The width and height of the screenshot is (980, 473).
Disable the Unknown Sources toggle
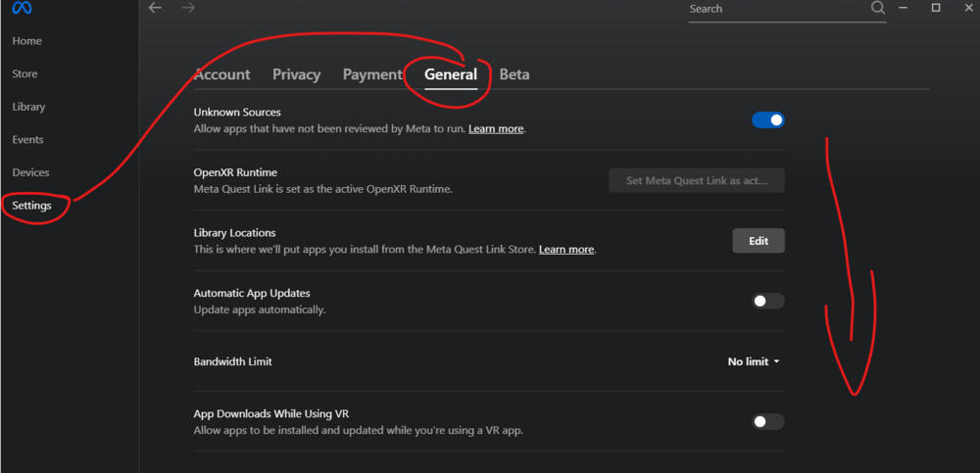click(x=768, y=120)
